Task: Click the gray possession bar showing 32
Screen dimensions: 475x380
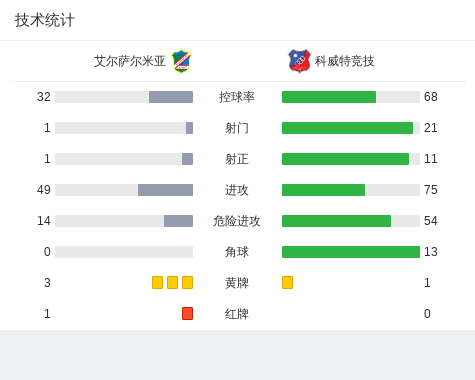Action: click(x=171, y=97)
